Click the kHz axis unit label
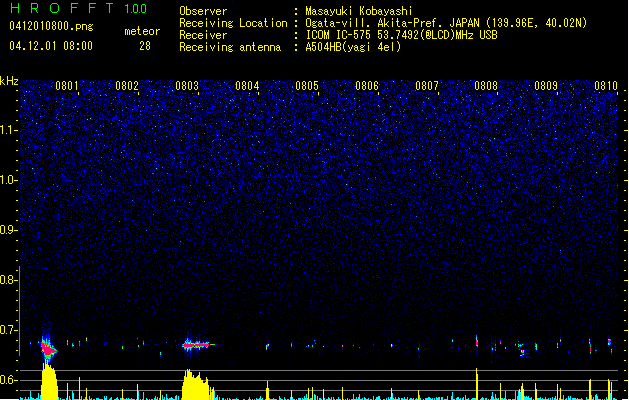This screenshot has width=629, height=400. pyautogui.click(x=9, y=81)
